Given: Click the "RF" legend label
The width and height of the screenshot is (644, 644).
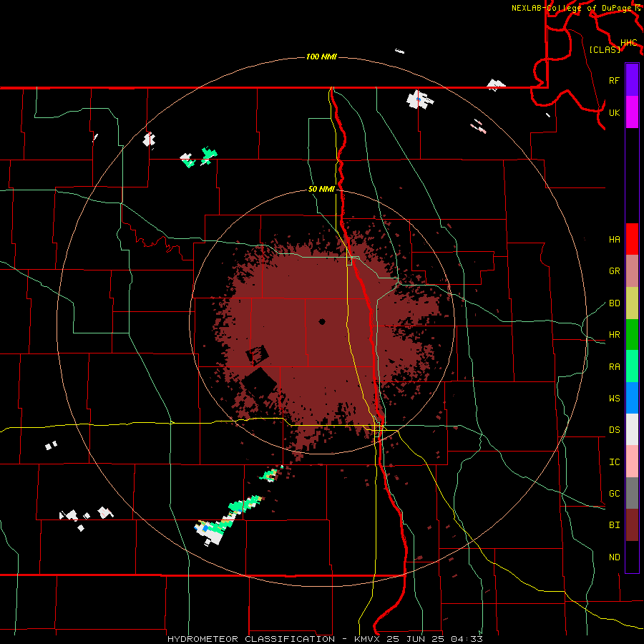Looking at the screenshot, I should pyautogui.click(x=614, y=80).
